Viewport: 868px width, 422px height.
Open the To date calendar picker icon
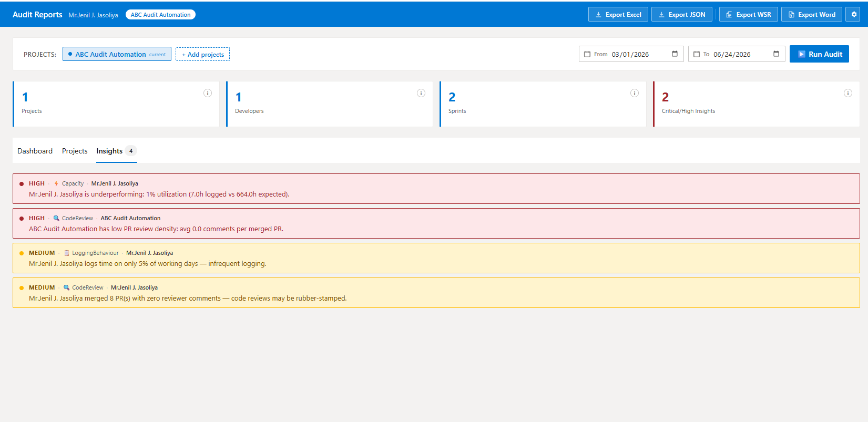point(776,54)
